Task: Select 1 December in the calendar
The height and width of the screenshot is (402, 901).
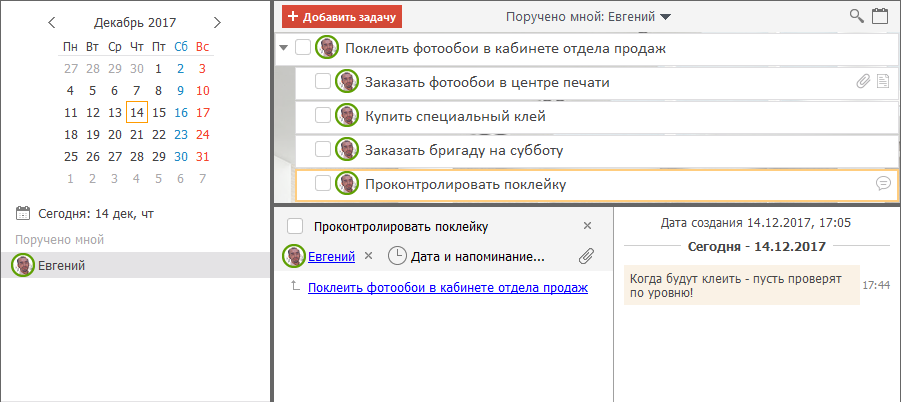Action: [159, 69]
